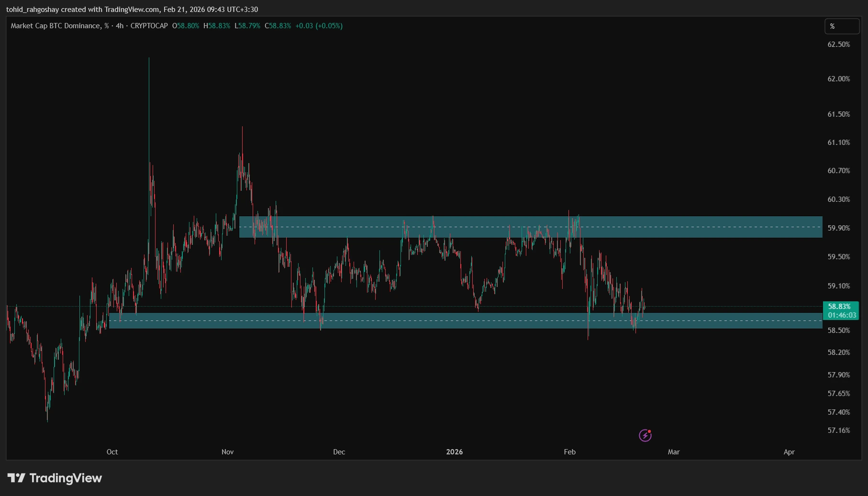Click the TradingView wordmark text

pyautogui.click(x=66, y=478)
